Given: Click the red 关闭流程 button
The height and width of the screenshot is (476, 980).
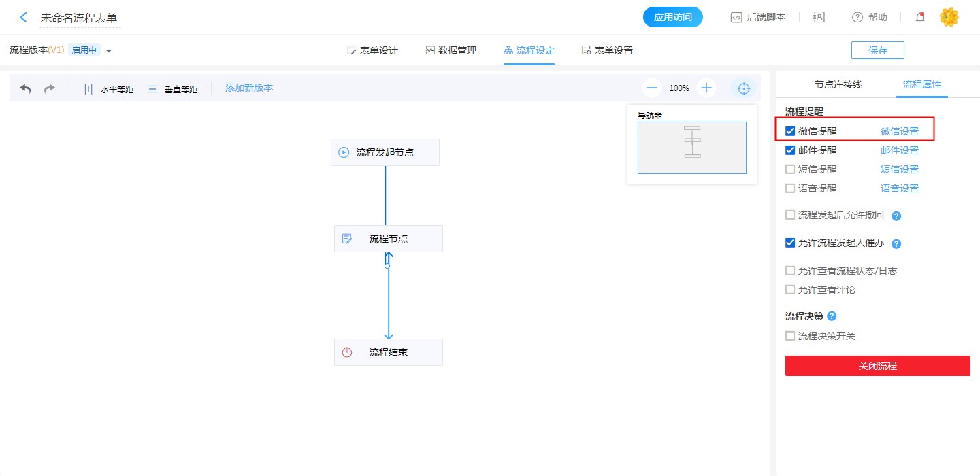Looking at the screenshot, I should (x=877, y=366).
